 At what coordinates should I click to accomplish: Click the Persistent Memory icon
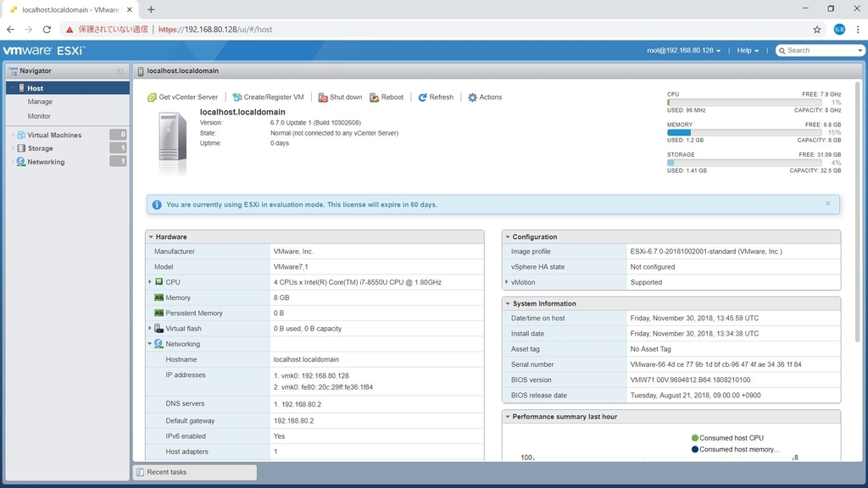pyautogui.click(x=159, y=313)
